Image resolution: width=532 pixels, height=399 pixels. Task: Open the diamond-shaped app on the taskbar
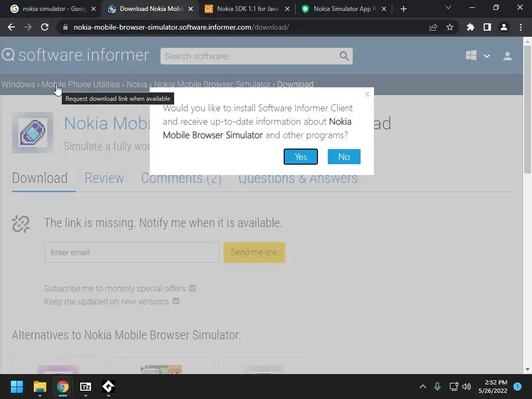(108, 387)
